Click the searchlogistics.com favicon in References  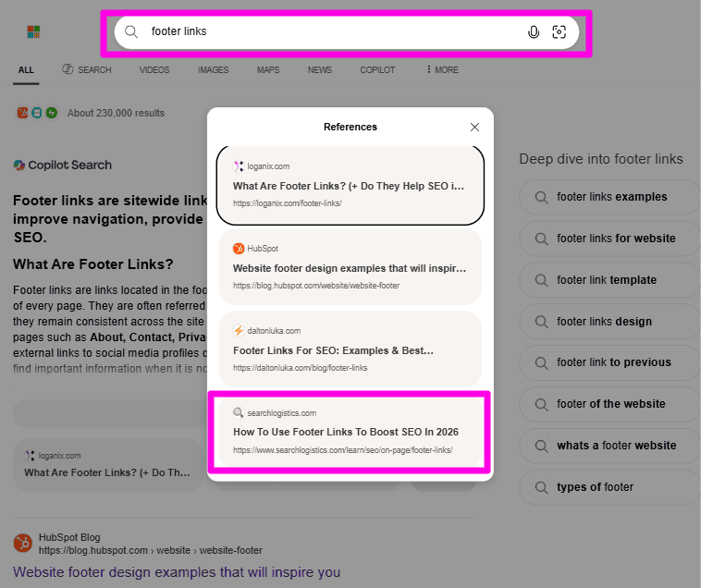239,413
